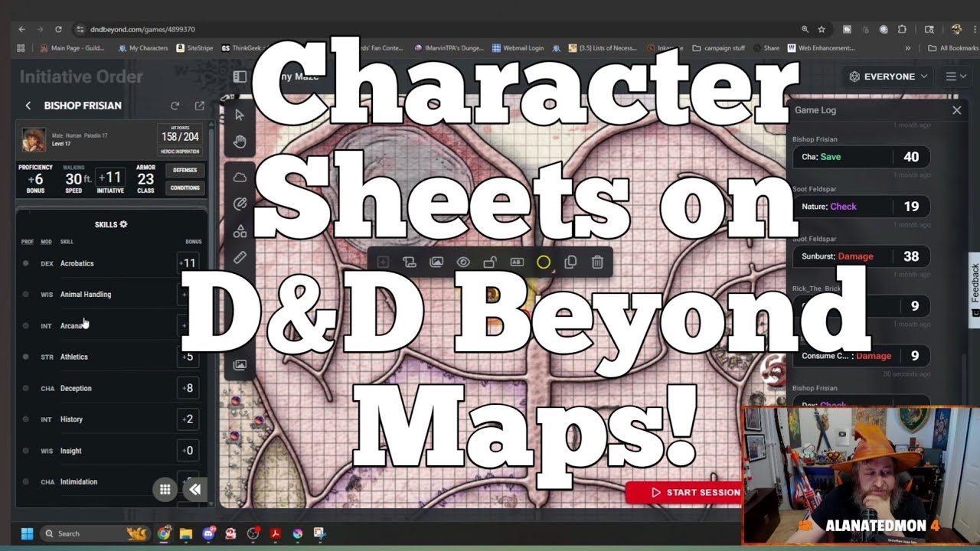Roll the History +2 bonus
This screenshot has width=980, height=551.
pos(188,419)
